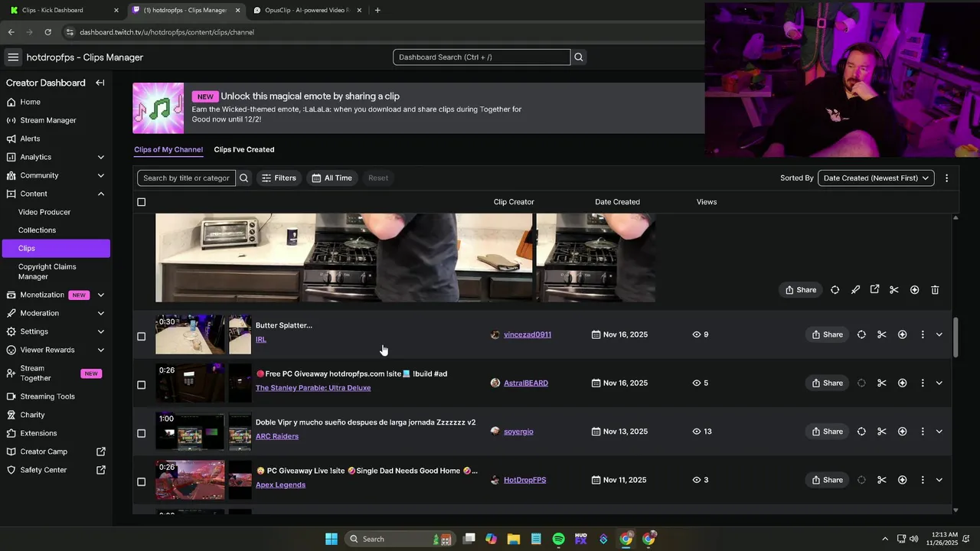Check the Butter Splatter clip checkbox
Screen dimensions: 980x551
pyautogui.click(x=141, y=337)
